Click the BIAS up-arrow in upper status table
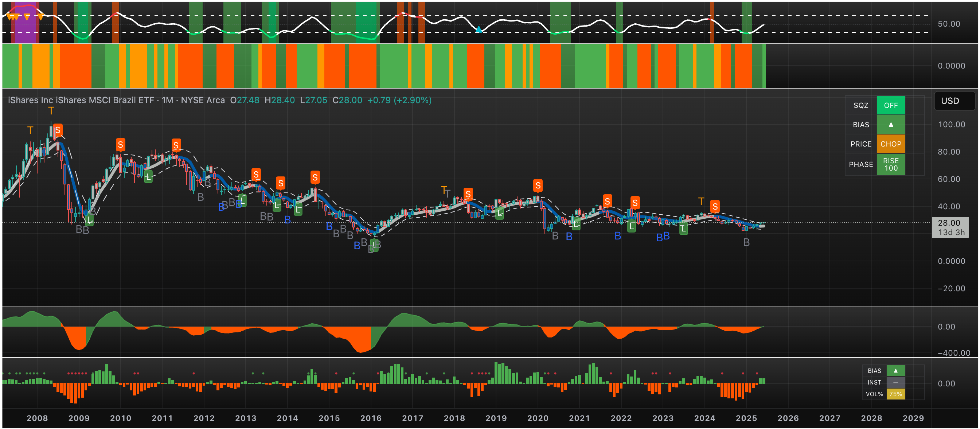 890,125
